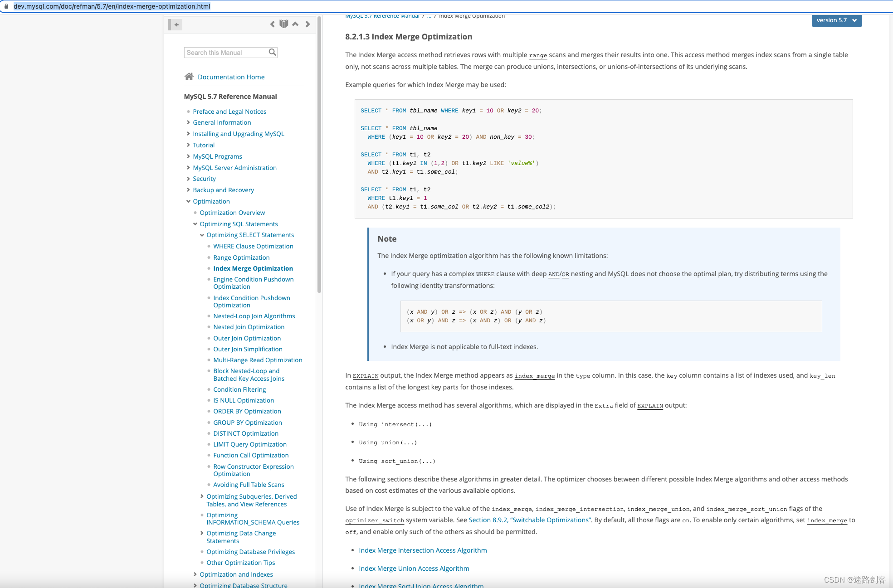The width and height of the screenshot is (893, 588).
Task: Collapse the Optimization section
Action: click(x=188, y=201)
